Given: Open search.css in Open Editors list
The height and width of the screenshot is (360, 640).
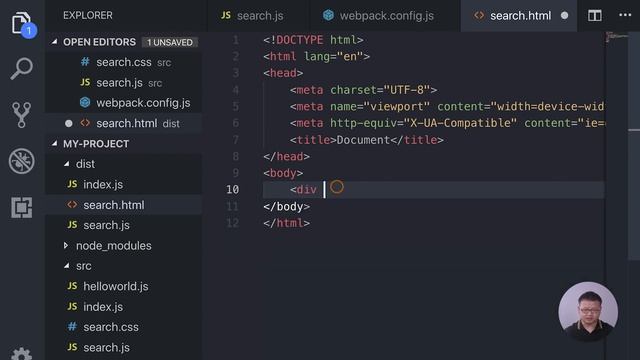Looking at the screenshot, I should [123, 62].
